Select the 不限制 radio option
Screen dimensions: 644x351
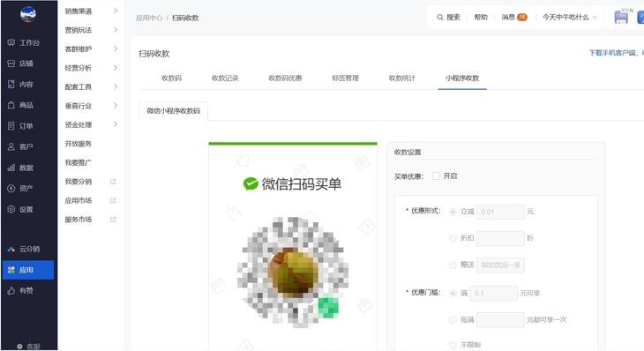pyautogui.click(x=453, y=345)
